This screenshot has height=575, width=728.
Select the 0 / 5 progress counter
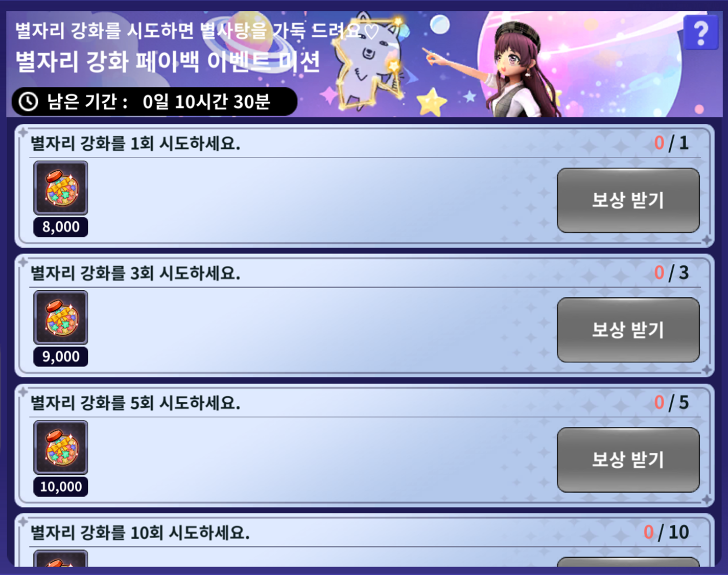(671, 403)
